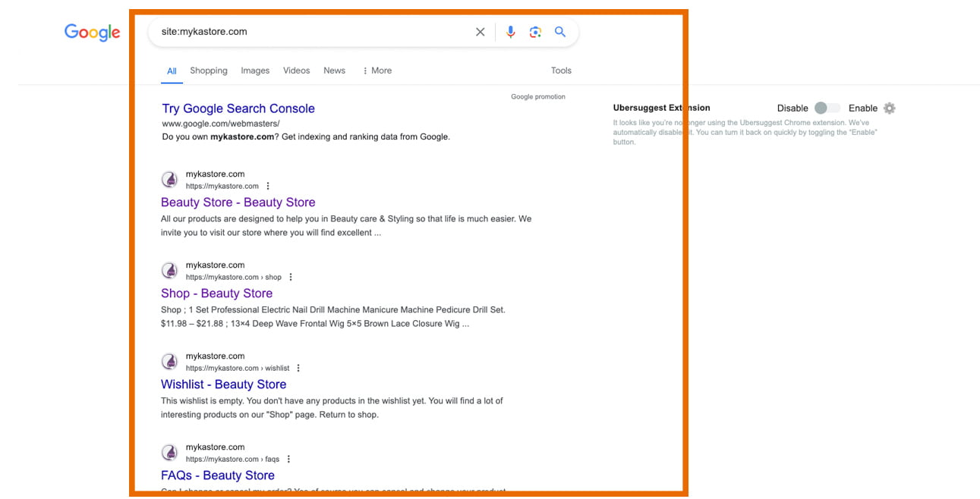The image size is (980, 499).
Task: Click the www.google.com/webmasters/ URL text
Action: coord(221,124)
